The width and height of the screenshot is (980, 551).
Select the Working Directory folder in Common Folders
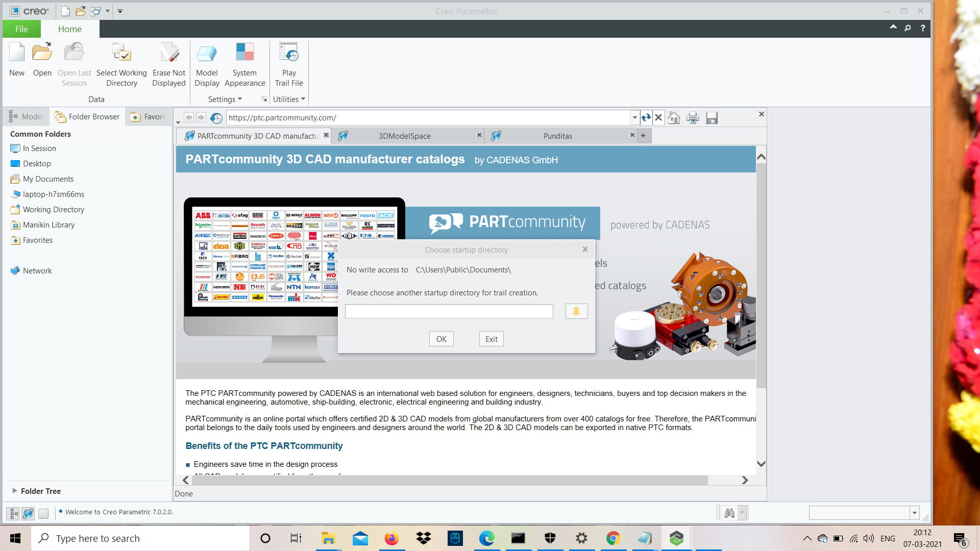(x=53, y=209)
